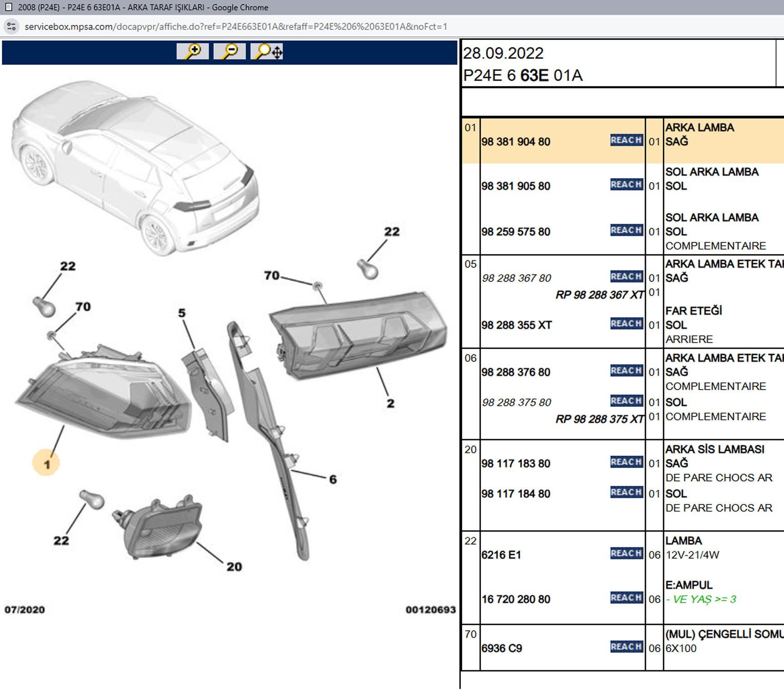Click REACH badge for 98 288 355 XT
784x698 pixels.
(x=626, y=324)
